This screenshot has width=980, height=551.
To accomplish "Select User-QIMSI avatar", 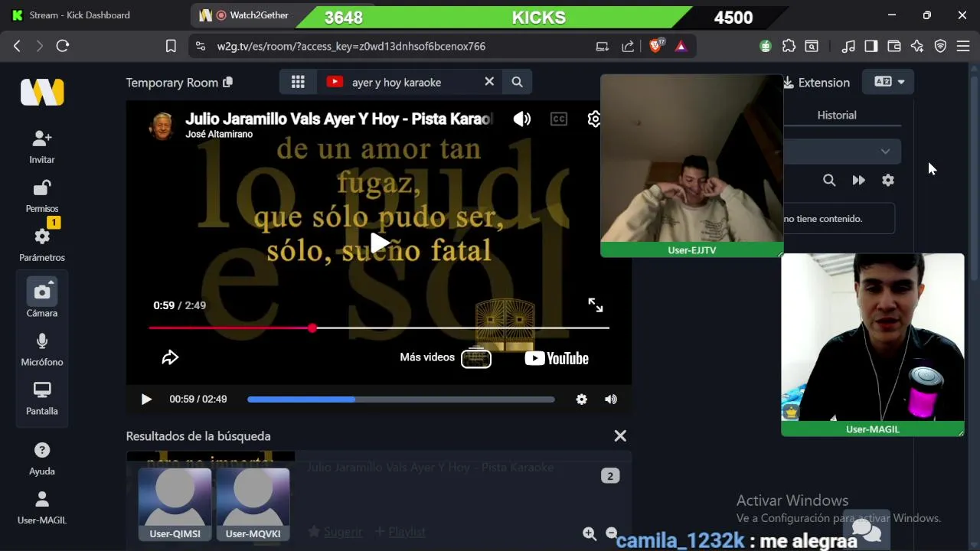I will coord(175,504).
